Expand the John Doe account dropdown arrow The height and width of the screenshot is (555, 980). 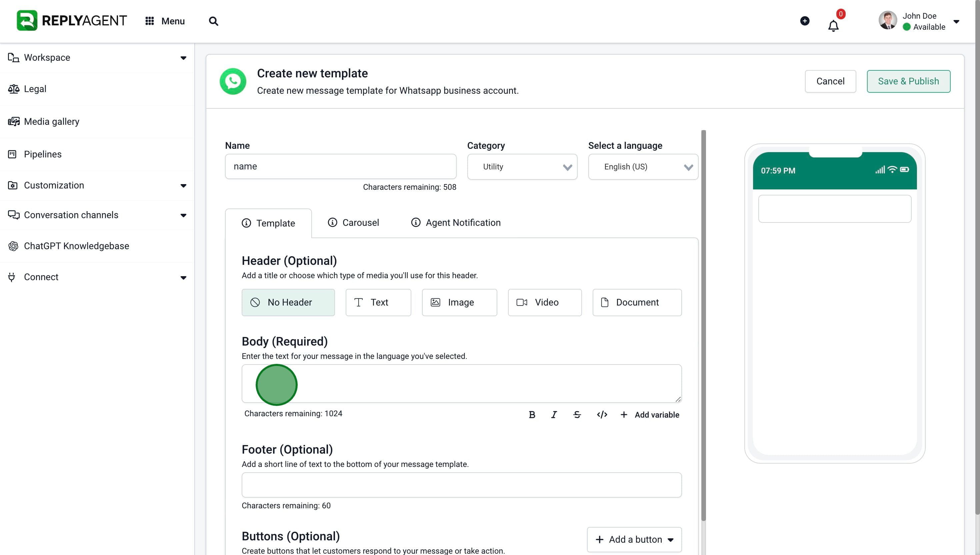tap(956, 21)
